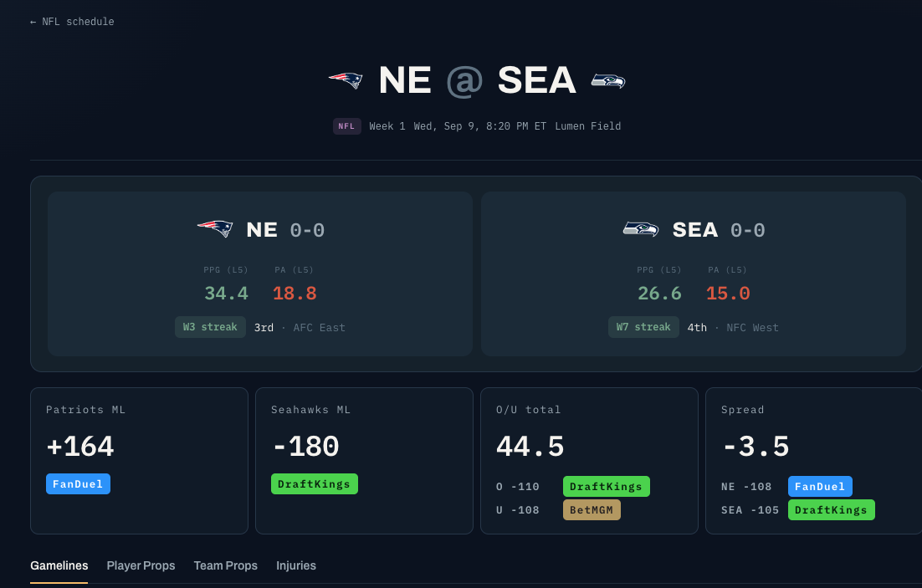Click FanDuel badge under Patriots ML
The width and height of the screenshot is (922, 588).
coord(78,484)
